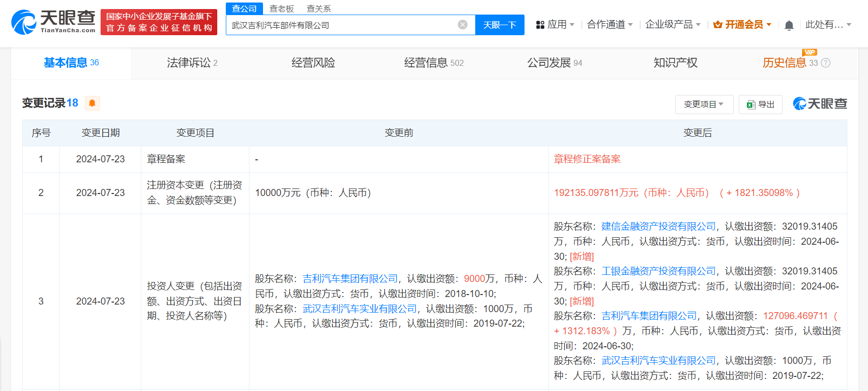Click the 导出 export button
This screenshot has height=391, width=868.
tap(760, 105)
